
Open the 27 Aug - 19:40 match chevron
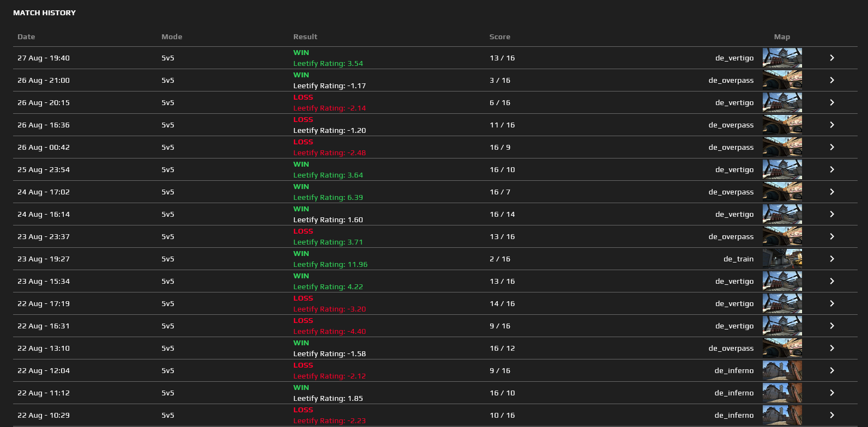coord(832,58)
